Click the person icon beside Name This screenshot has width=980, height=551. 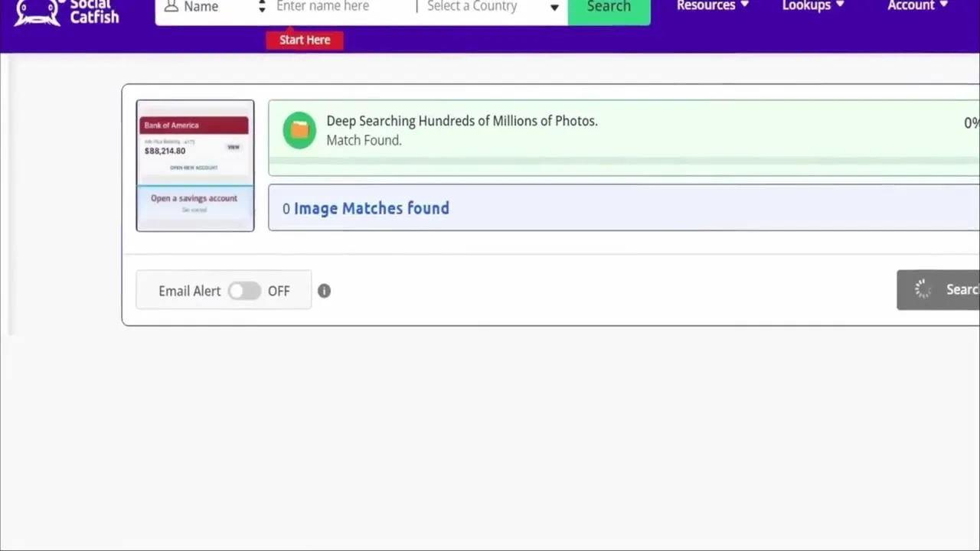click(x=171, y=7)
